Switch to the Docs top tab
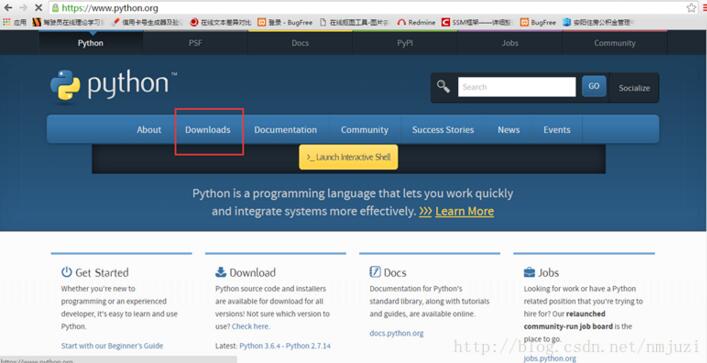Viewport: 707px width, 363px height. 300,43
